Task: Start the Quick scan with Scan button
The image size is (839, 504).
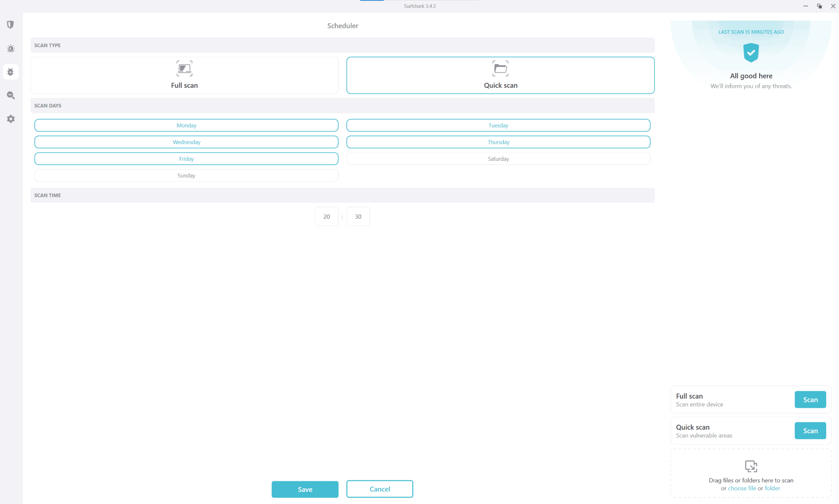Action: tap(810, 431)
